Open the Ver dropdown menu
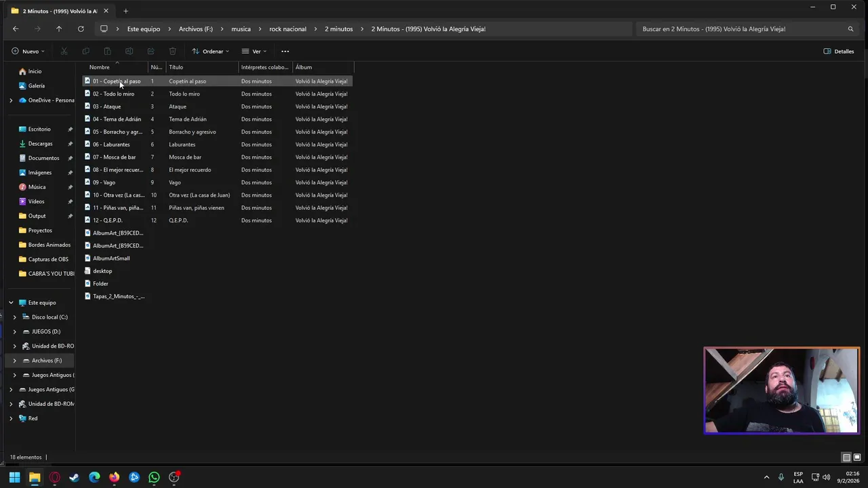Image resolution: width=868 pixels, height=488 pixels. [x=254, y=52]
